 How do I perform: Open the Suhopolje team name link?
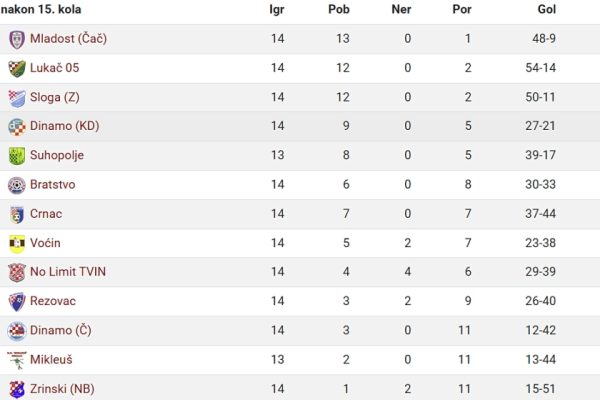[x=57, y=155]
